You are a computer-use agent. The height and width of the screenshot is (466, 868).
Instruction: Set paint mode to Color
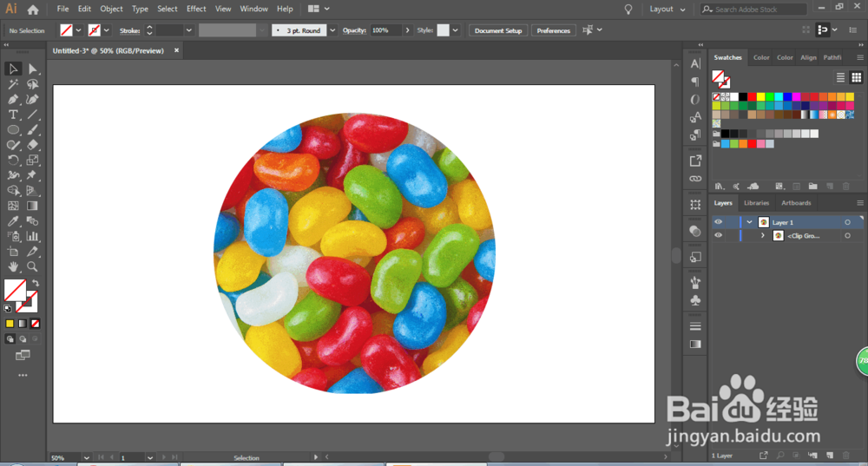pyautogui.click(x=10, y=324)
